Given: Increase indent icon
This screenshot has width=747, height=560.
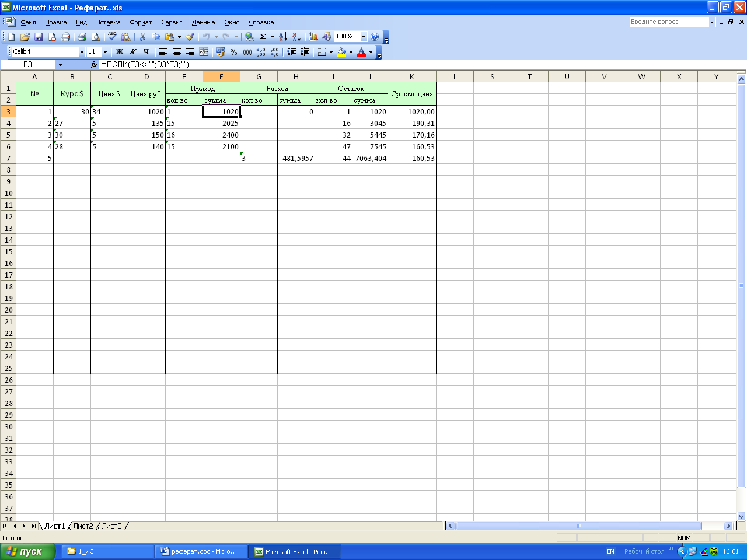Looking at the screenshot, I should tap(305, 52).
